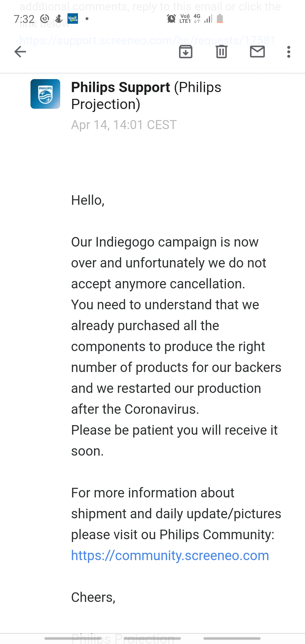The width and height of the screenshot is (305, 644).
Task: Tap the extra app notification icon
Action: point(73,19)
